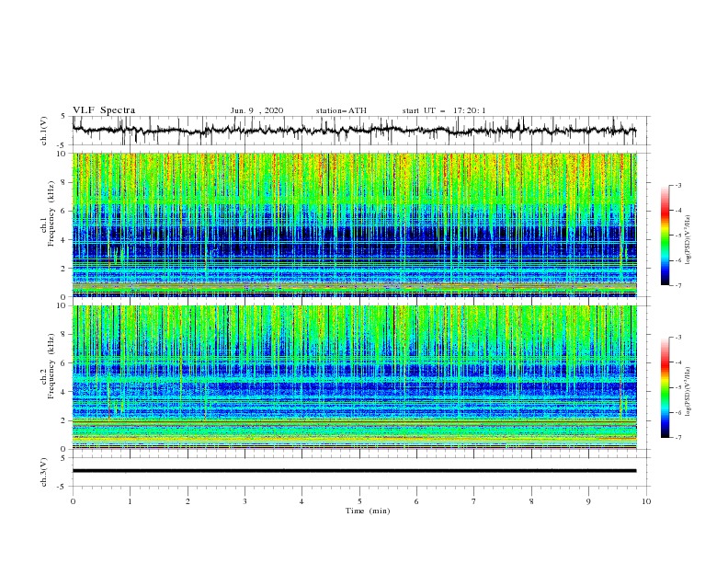Click time-axis tick label '3'
The width and height of the screenshot is (728, 563).
tap(245, 501)
